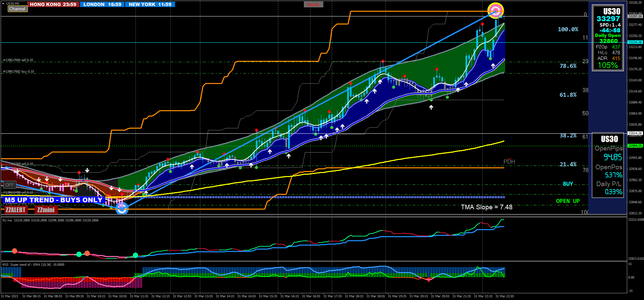Viewport: 644px width, 300px height.
Task: Select order line #139617682 buy 0.10
Action: tap(18, 72)
